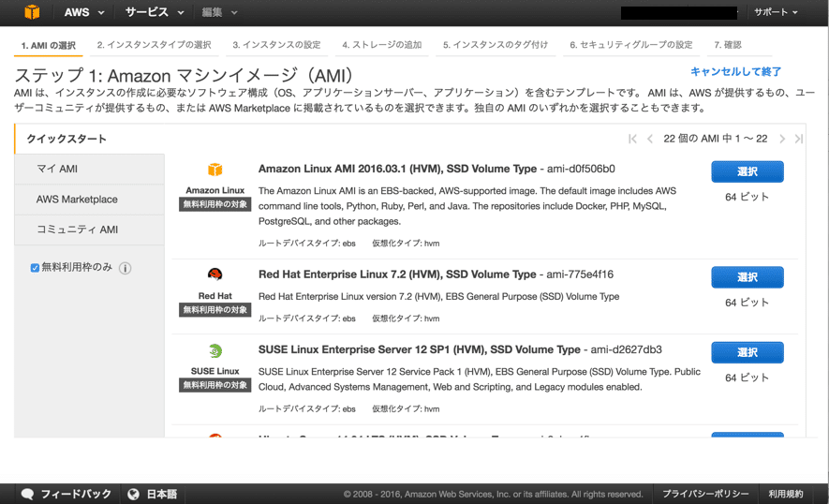Click the speech bubble feedback icon

click(27, 494)
